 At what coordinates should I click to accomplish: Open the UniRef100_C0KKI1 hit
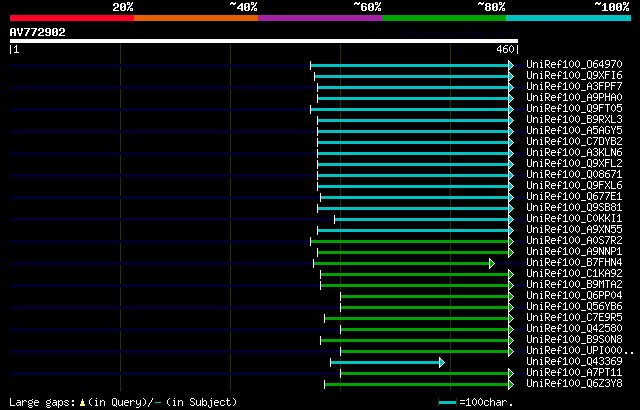pos(574,219)
